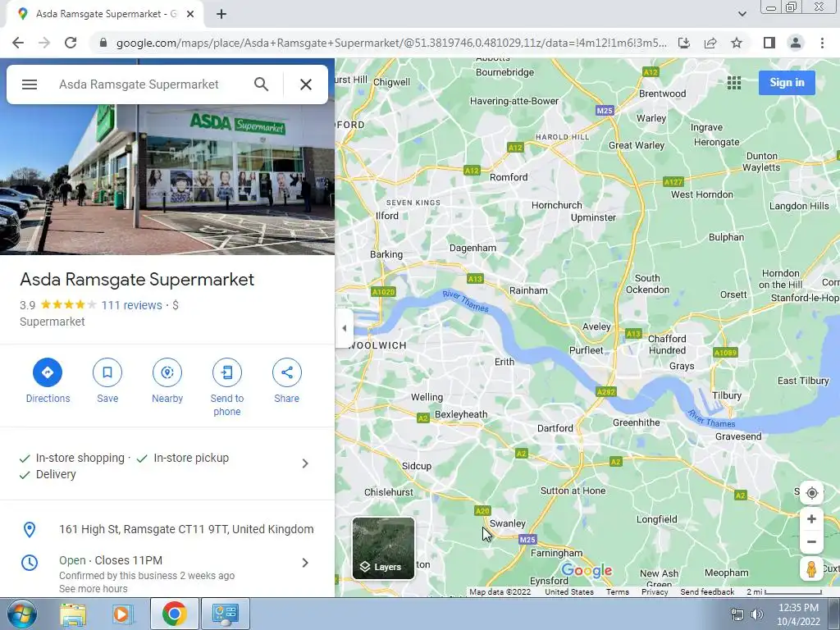Click the Romford label on map

(x=509, y=177)
